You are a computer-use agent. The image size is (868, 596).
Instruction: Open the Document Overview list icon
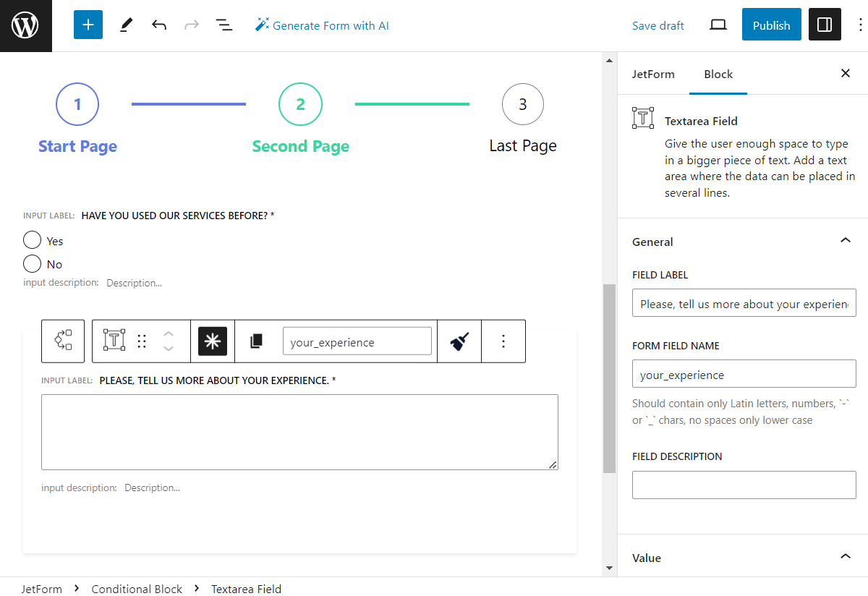[224, 24]
